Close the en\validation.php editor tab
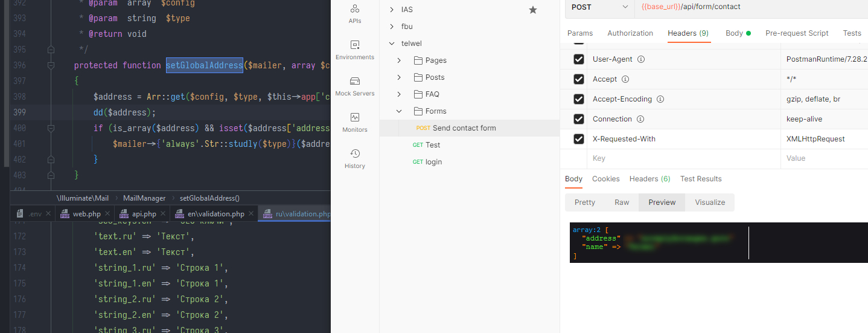 (x=251, y=213)
